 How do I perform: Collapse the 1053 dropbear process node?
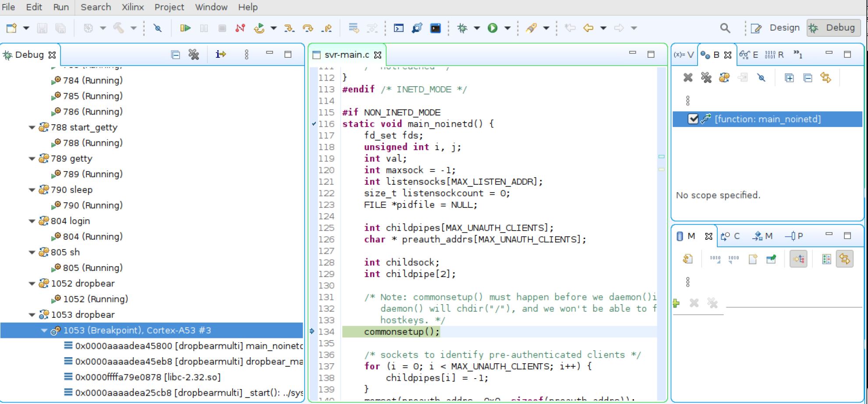coord(32,315)
